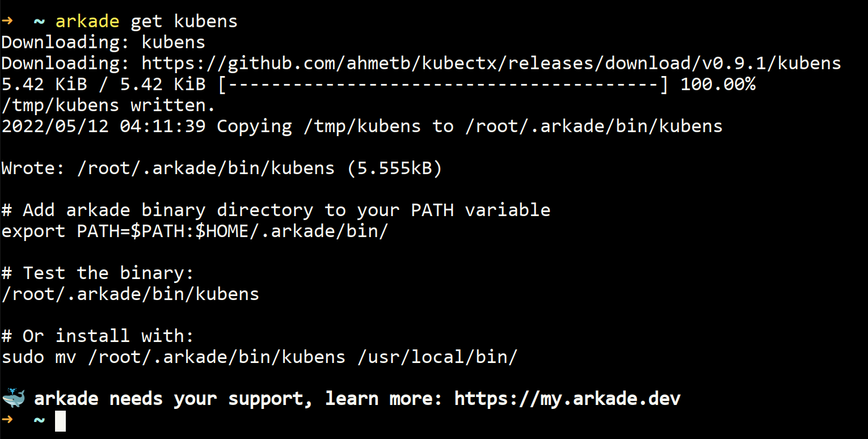Open the GitHub kubectx release download URL
Viewport: 868px width, 439px height.
(491, 63)
